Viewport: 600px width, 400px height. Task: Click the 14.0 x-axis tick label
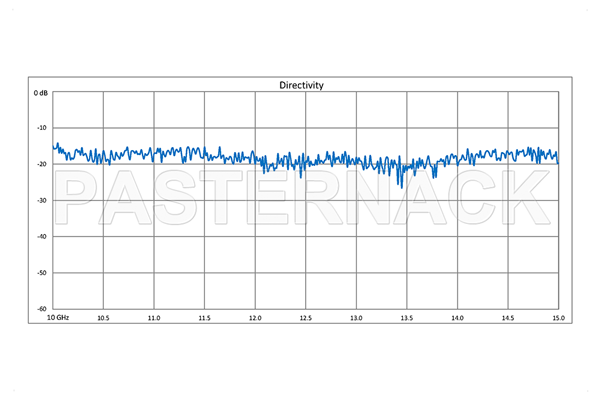coord(456,318)
